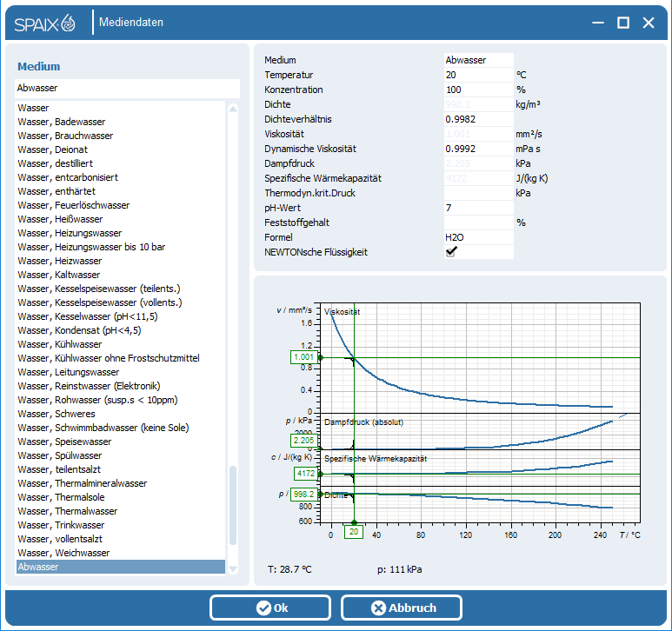Pick Wasser, enthärtet in the list
Viewport: 672px width, 631px height.
(x=121, y=191)
